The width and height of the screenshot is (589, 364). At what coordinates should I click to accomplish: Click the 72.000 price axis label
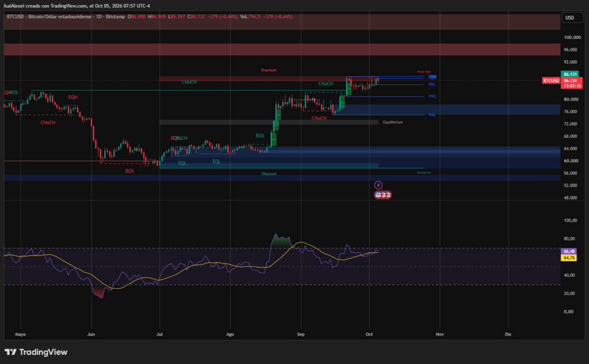pyautogui.click(x=570, y=124)
